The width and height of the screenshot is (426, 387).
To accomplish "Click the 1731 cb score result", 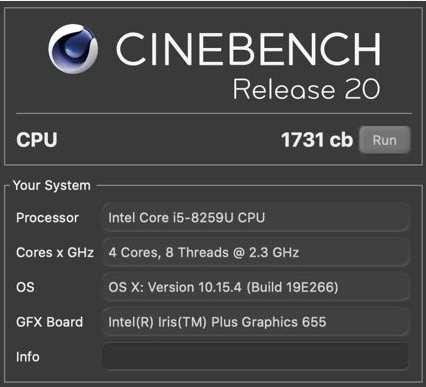I will [317, 140].
